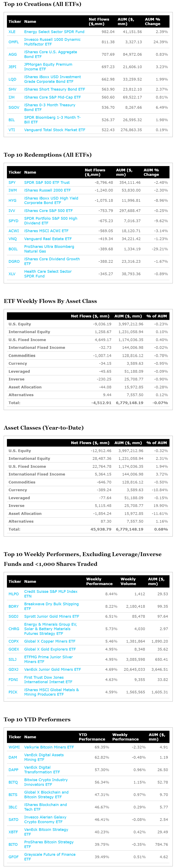Select ProShares Bitcoin Strategy ETF link

click(x=48, y=844)
